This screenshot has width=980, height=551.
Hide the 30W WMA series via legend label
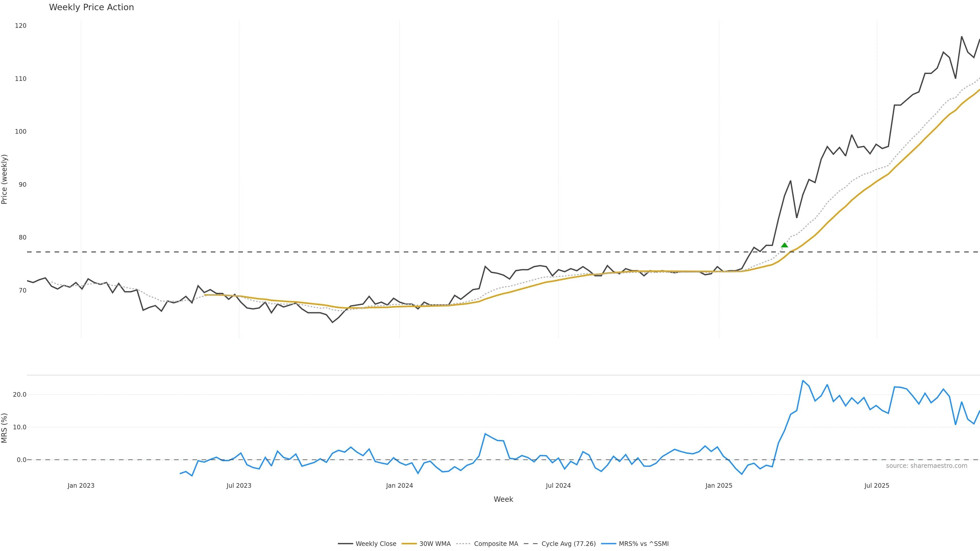tap(435, 544)
